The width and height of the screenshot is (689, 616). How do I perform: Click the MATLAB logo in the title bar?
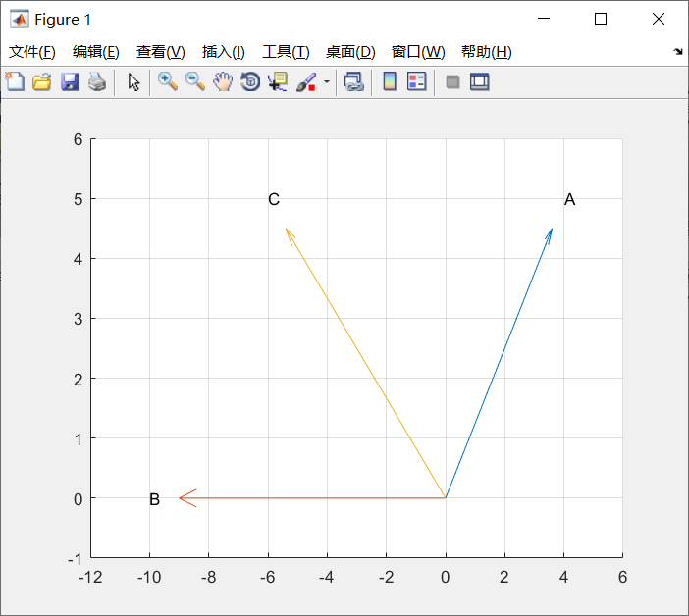point(20,19)
